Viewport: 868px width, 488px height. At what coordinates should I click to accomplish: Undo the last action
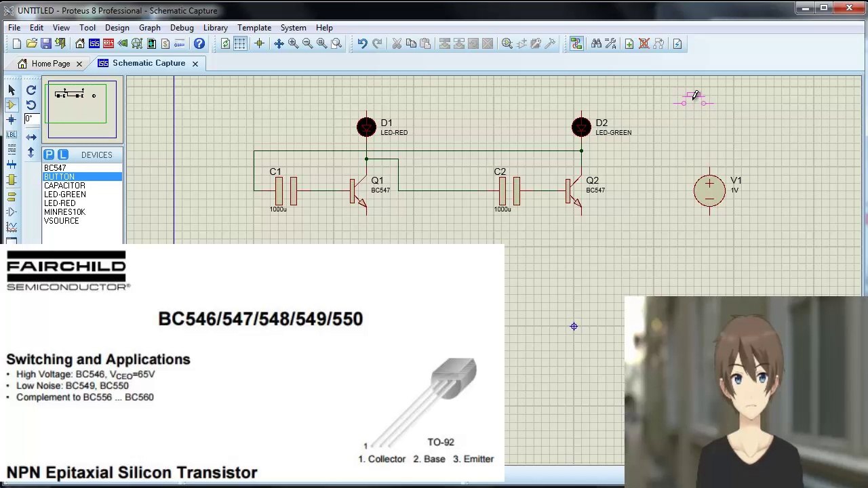pyautogui.click(x=362, y=44)
